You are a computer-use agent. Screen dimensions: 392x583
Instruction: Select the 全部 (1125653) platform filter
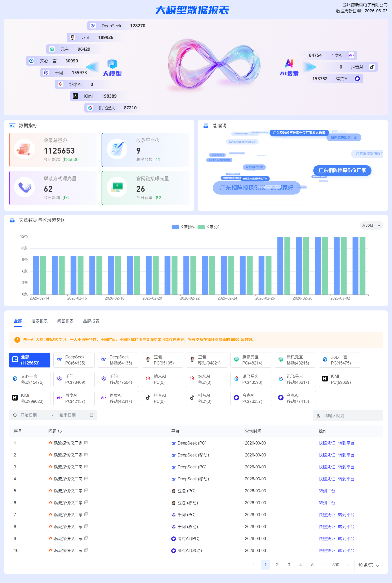[x=30, y=360]
